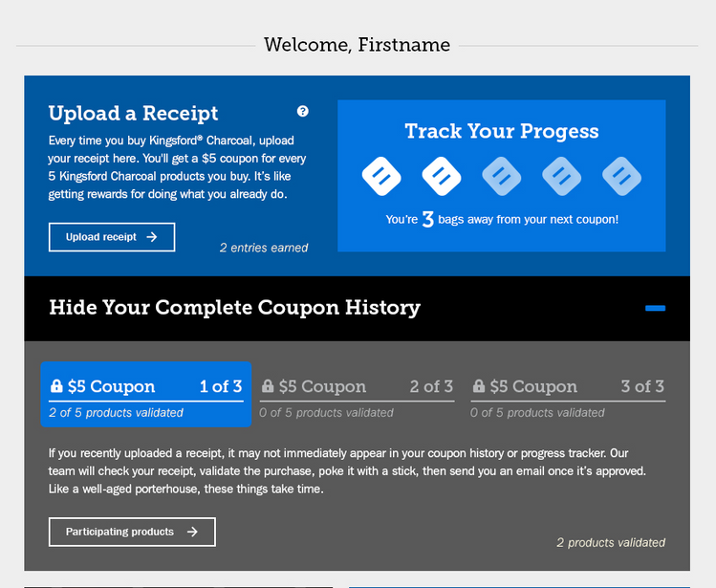Click the Kingsford Charcoal upload description paragraph
The image size is (716, 588).
coord(177,167)
